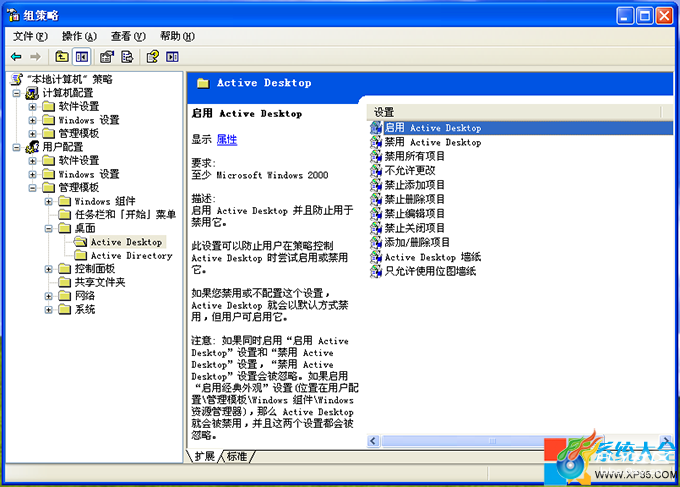Toggle the console tree show/hide icon

(x=82, y=56)
